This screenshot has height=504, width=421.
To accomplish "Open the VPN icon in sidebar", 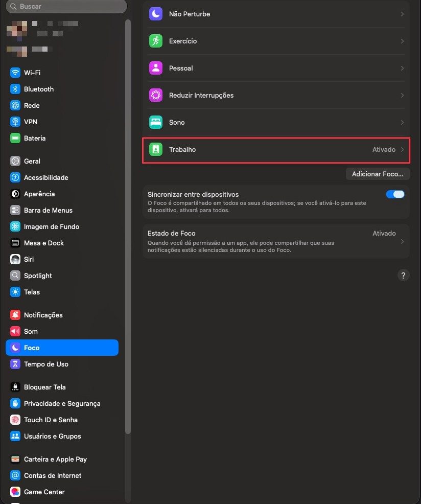I will (x=15, y=122).
